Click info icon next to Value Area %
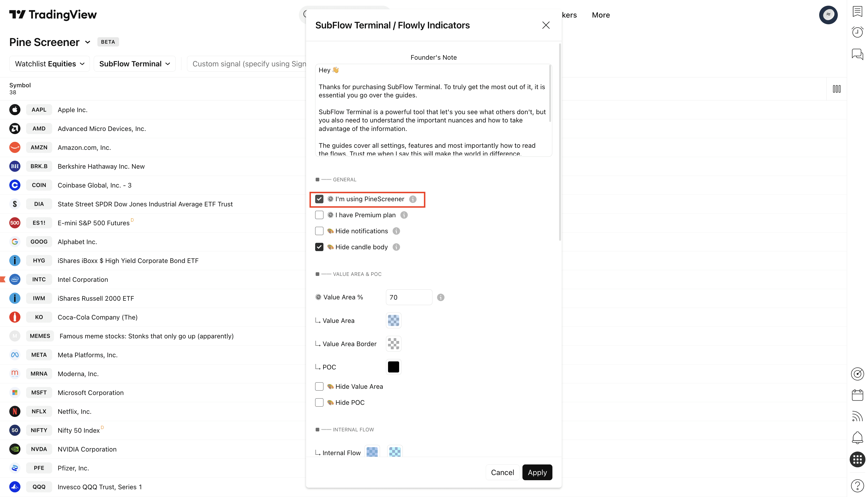The width and height of the screenshot is (868, 497). pyautogui.click(x=441, y=297)
